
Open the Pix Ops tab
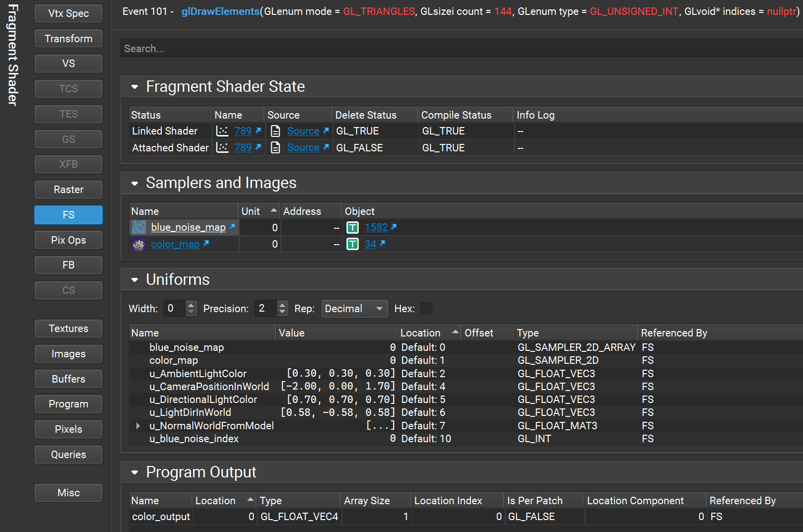point(68,240)
